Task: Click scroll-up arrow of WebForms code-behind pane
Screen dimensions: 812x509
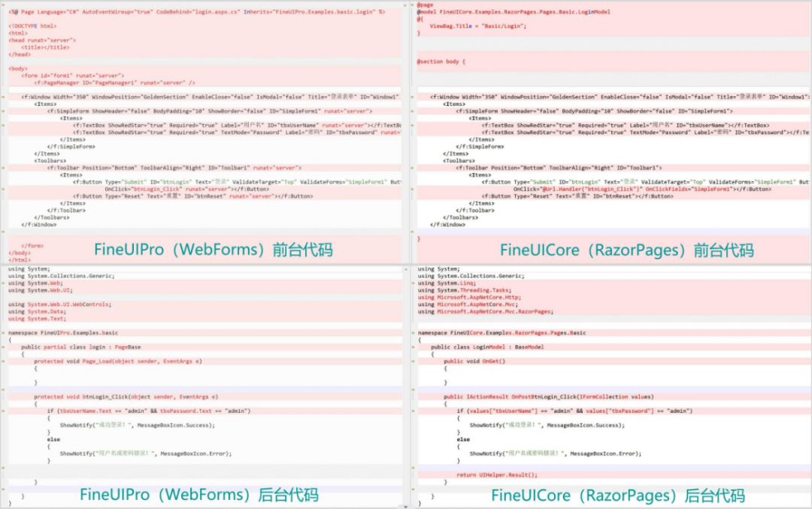Action: [405, 269]
